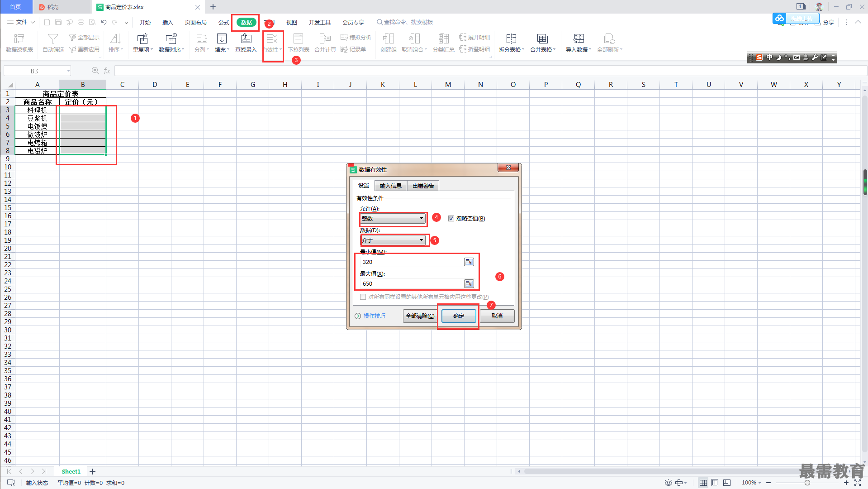Click the 确定 button in the dialog
The image size is (868, 489).
[459, 316]
